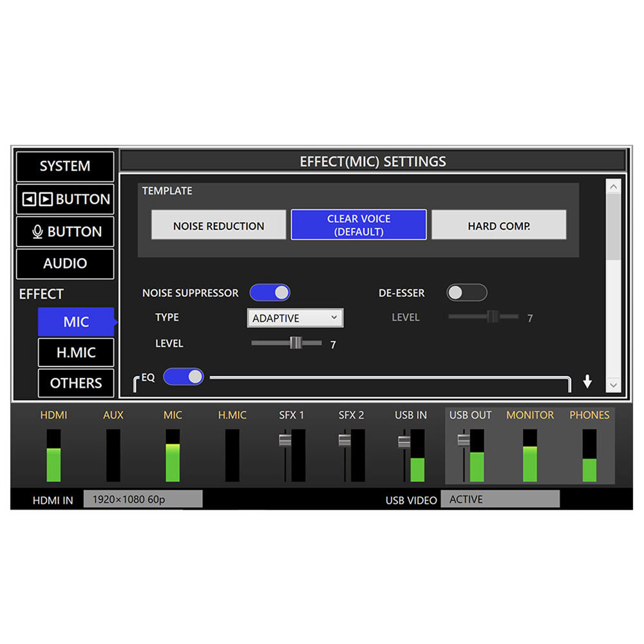Select the H.MIC effect page

click(x=76, y=352)
